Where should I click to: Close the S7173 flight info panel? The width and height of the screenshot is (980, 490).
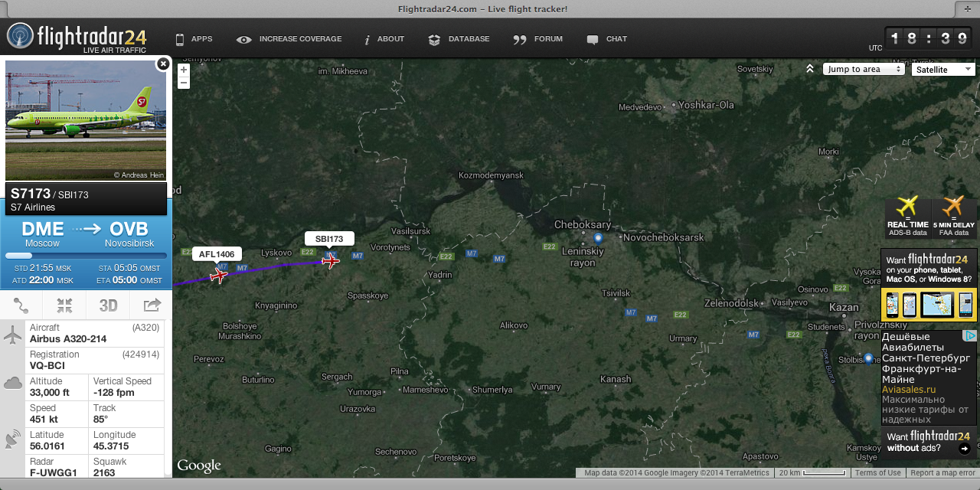click(x=162, y=64)
